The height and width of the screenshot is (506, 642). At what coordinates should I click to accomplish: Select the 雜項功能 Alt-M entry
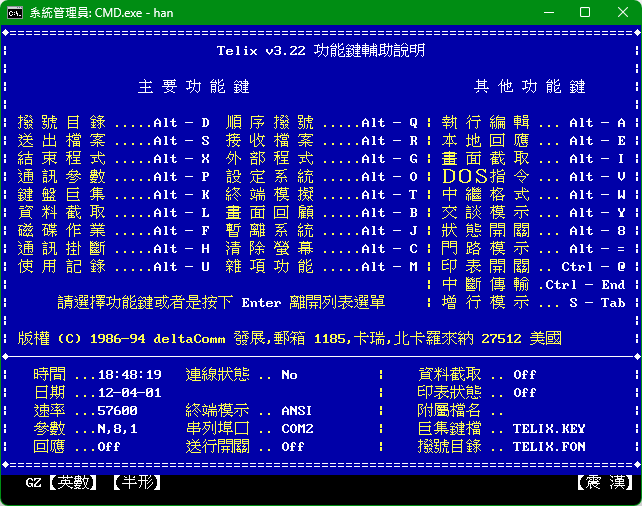(322, 267)
